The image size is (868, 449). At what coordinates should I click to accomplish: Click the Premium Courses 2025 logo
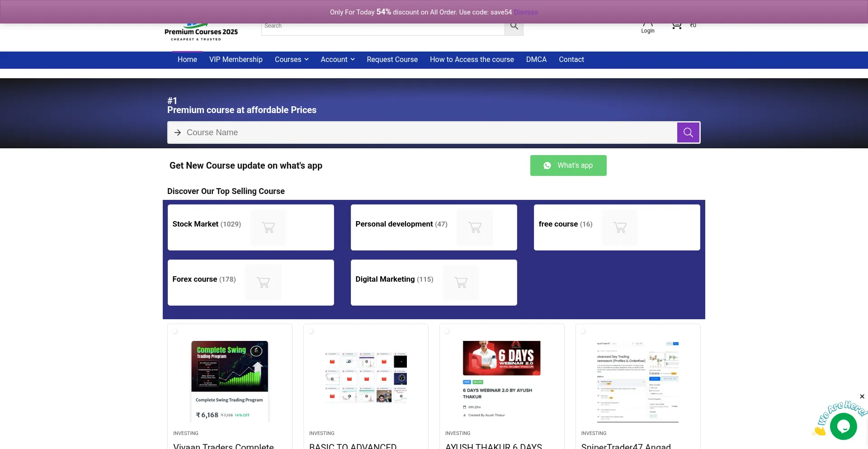pyautogui.click(x=201, y=33)
